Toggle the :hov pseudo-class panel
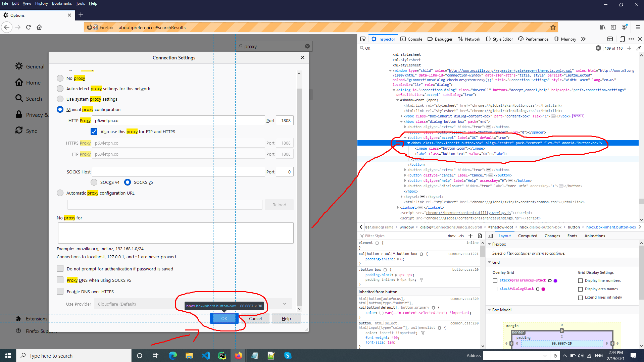 pyautogui.click(x=452, y=236)
